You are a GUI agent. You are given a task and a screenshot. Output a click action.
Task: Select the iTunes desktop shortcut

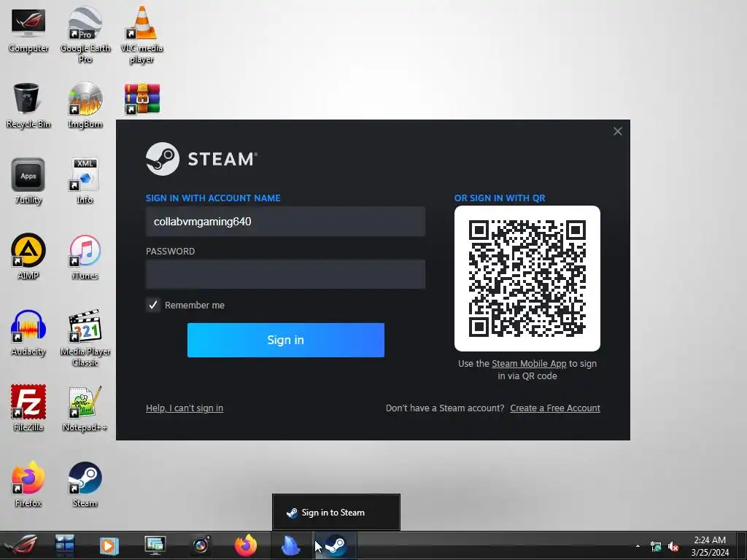click(x=85, y=257)
